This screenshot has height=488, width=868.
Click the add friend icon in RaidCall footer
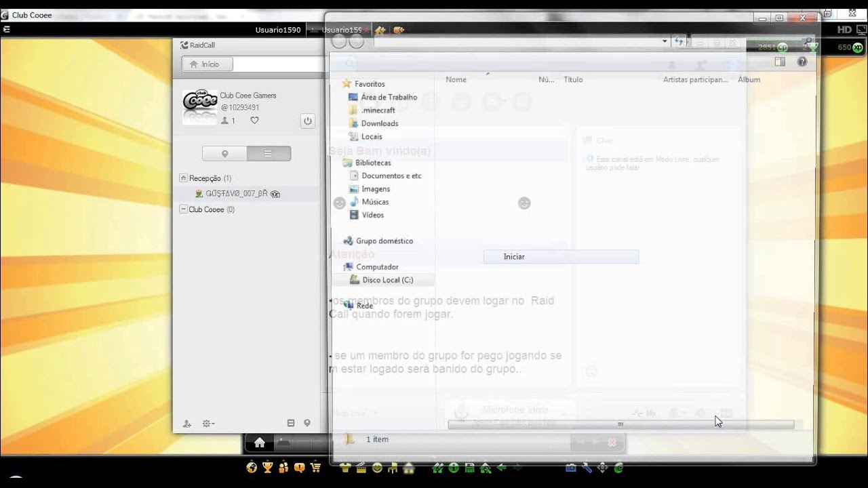pos(187,424)
